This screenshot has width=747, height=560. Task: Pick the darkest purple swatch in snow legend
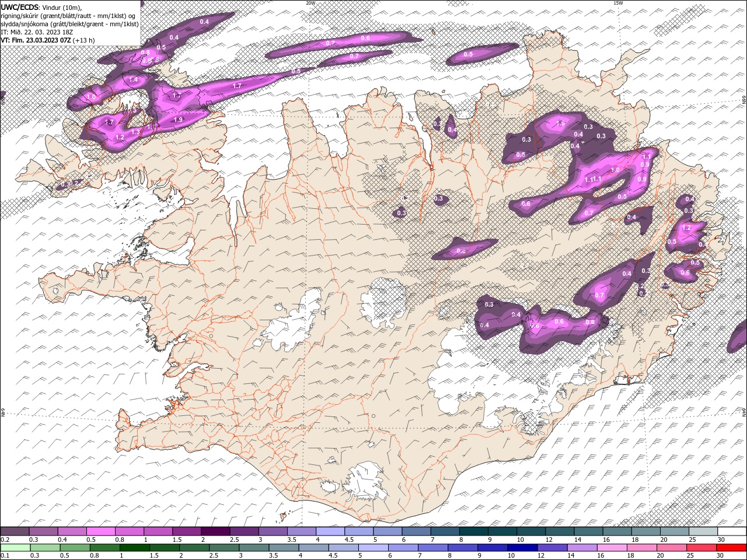(x=215, y=531)
